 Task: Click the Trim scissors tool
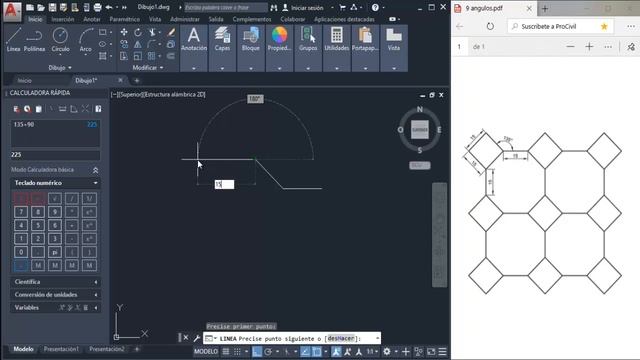click(152, 32)
